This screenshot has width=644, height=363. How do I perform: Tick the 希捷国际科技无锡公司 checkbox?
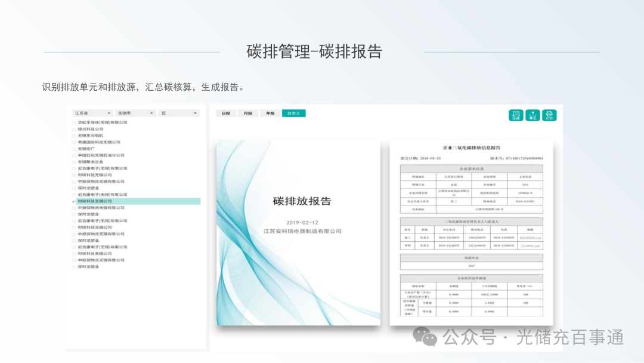pos(73,143)
